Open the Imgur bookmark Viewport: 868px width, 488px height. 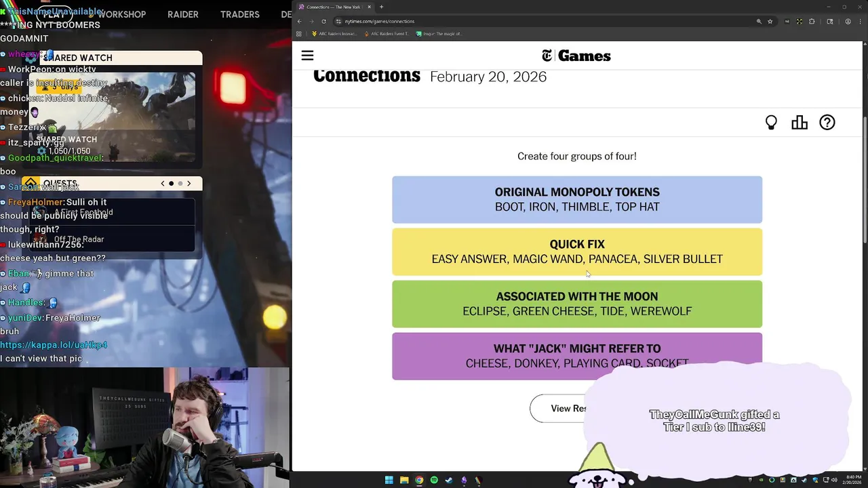click(x=439, y=33)
